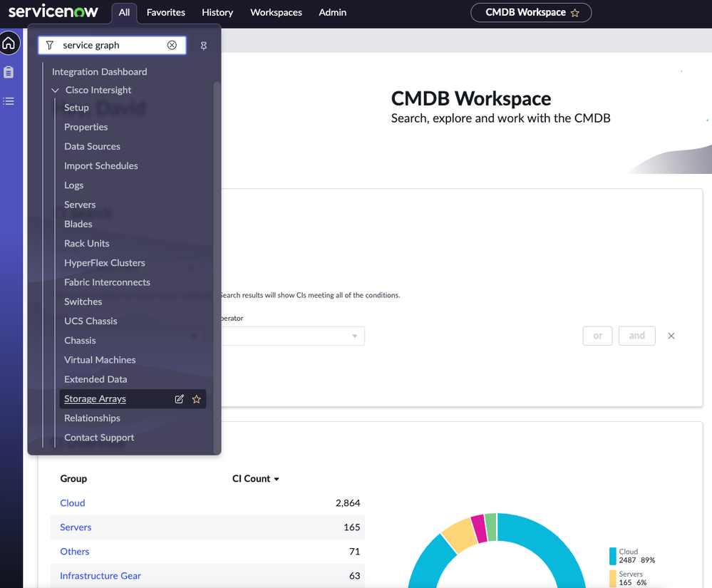Screen dimensions: 712x588
Task: Click the CMDB Workspace title pill
Action: pyautogui.click(x=531, y=13)
